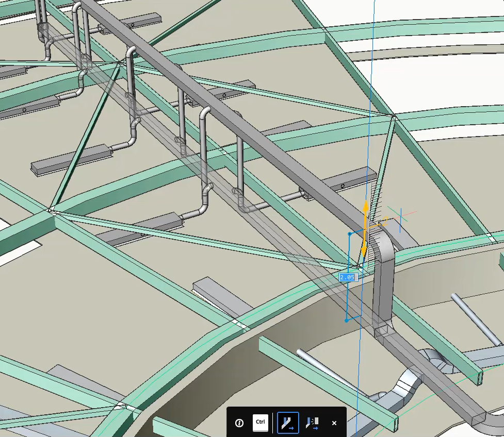Click the truss joint node at upper right
Viewport: 504px width, 437px height.
pyautogui.click(x=393, y=117)
